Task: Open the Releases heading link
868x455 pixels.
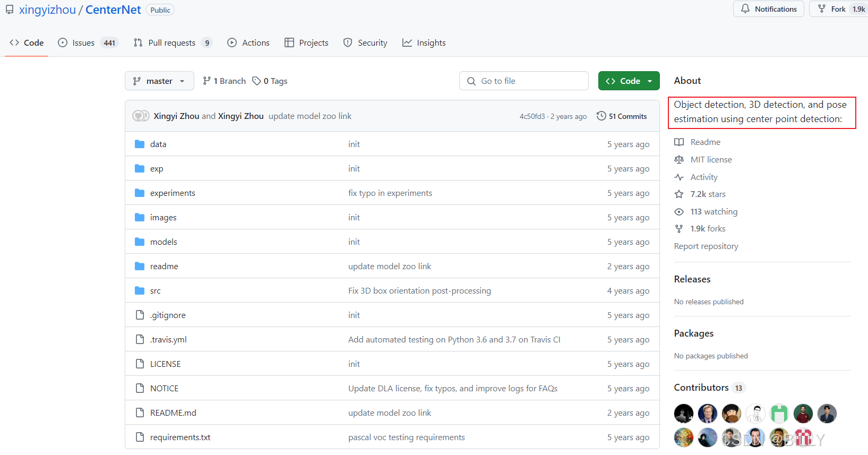Action: click(x=692, y=279)
